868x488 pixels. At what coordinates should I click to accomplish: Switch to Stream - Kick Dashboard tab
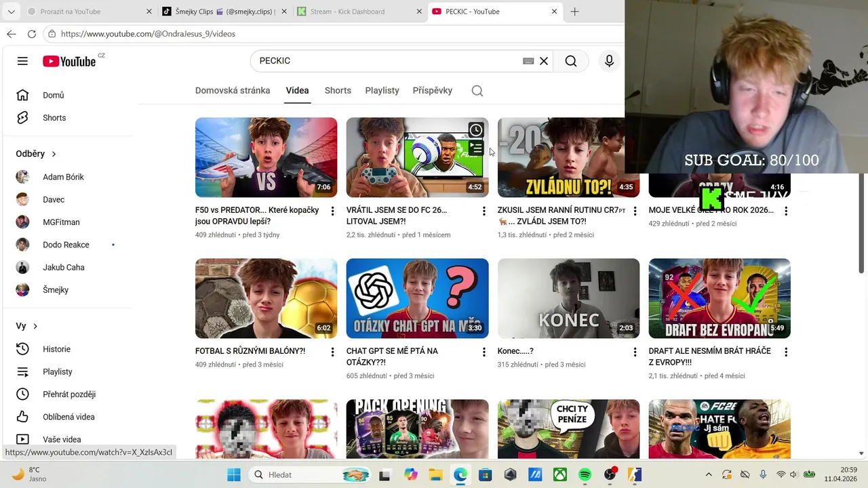[359, 12]
